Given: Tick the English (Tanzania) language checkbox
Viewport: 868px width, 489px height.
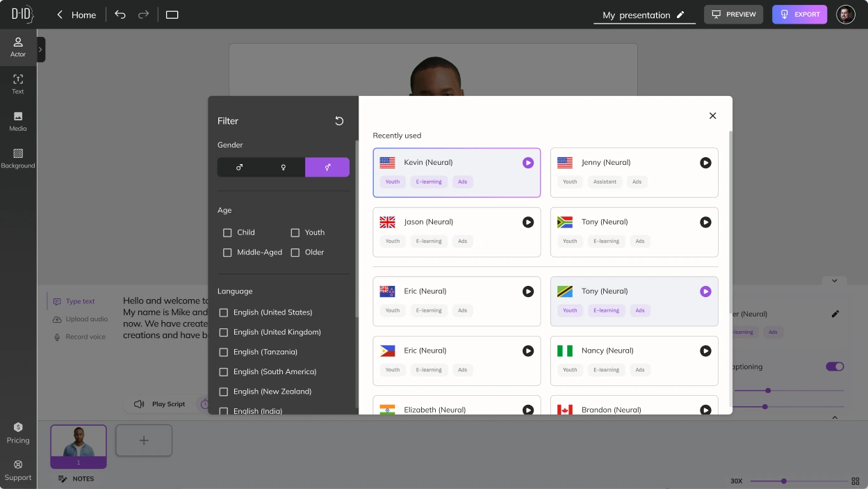Looking at the screenshot, I should 224,352.
